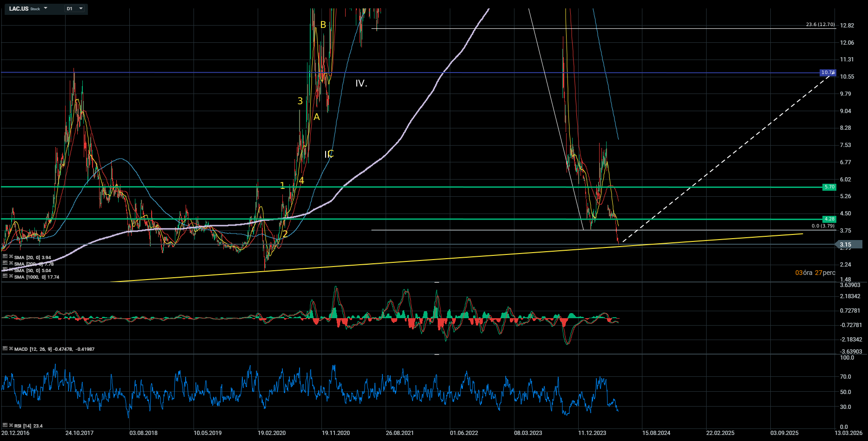Remove the SMA 1000 indicator

pyautogui.click(x=11, y=276)
